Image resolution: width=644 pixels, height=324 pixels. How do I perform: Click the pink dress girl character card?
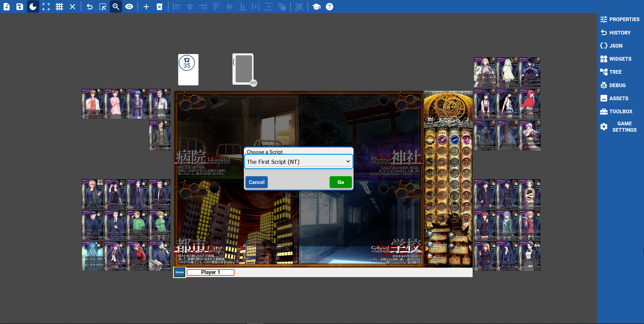click(115, 104)
